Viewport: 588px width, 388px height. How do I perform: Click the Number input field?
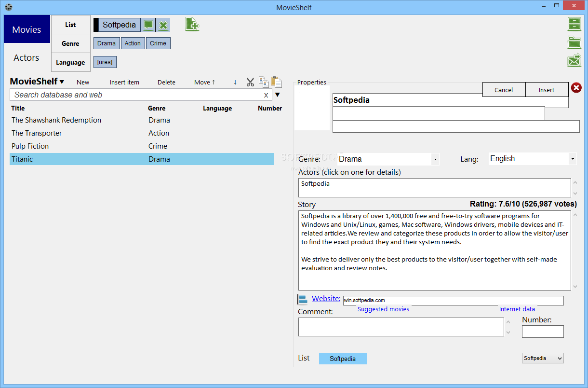(543, 332)
